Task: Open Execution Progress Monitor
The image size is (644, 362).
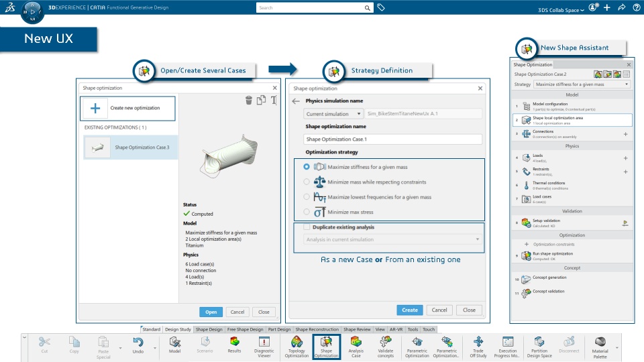Action: [x=508, y=347]
